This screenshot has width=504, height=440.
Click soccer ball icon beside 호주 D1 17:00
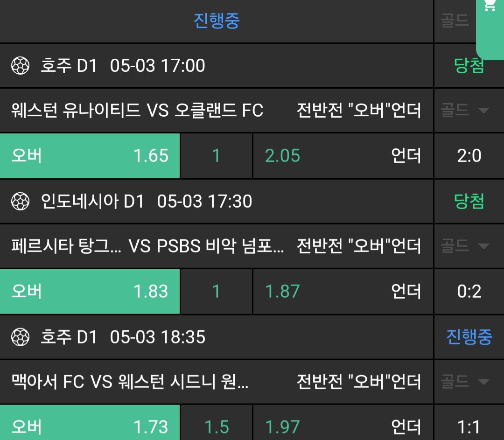tap(20, 66)
